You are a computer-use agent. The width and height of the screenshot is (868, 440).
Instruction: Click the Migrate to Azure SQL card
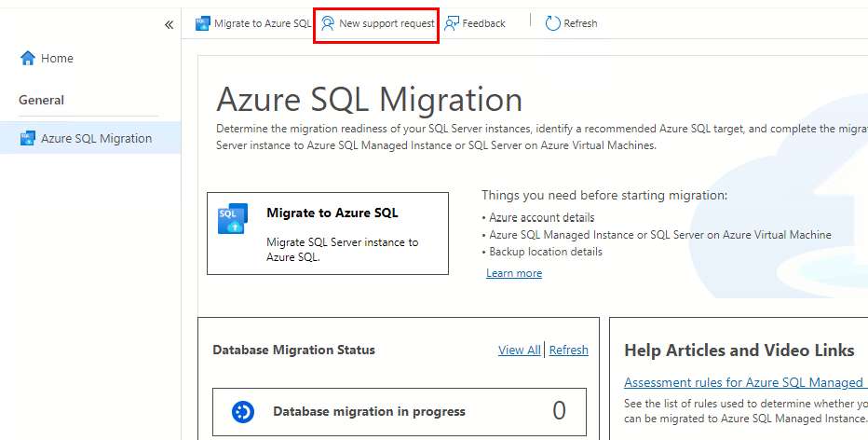[x=328, y=234]
